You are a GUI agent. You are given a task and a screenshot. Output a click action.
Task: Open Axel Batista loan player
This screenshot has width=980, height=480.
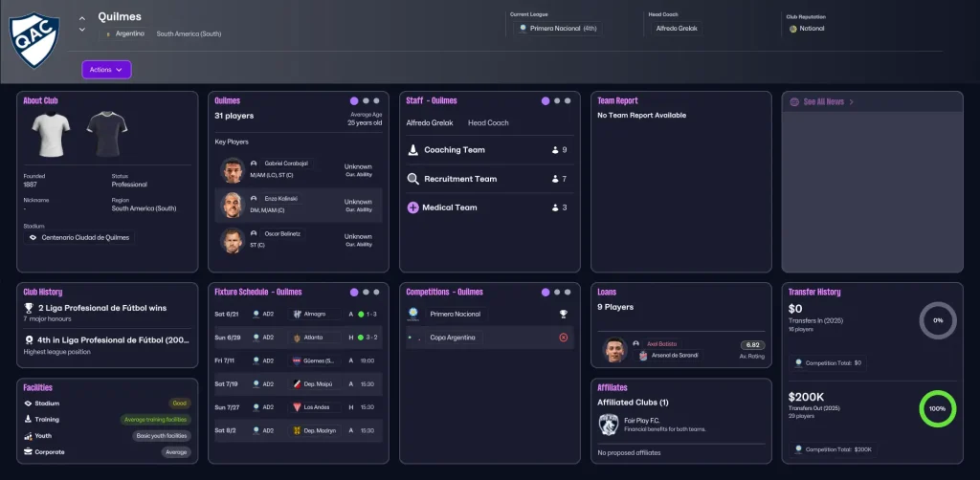[x=662, y=344]
